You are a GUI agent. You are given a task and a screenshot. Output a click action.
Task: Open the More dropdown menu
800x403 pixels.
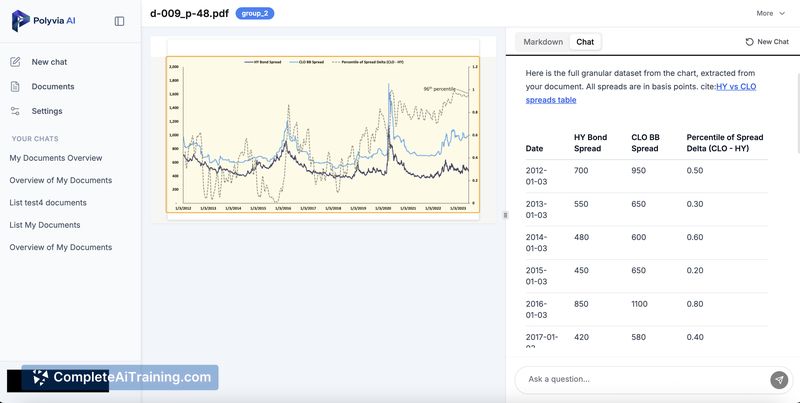click(770, 13)
